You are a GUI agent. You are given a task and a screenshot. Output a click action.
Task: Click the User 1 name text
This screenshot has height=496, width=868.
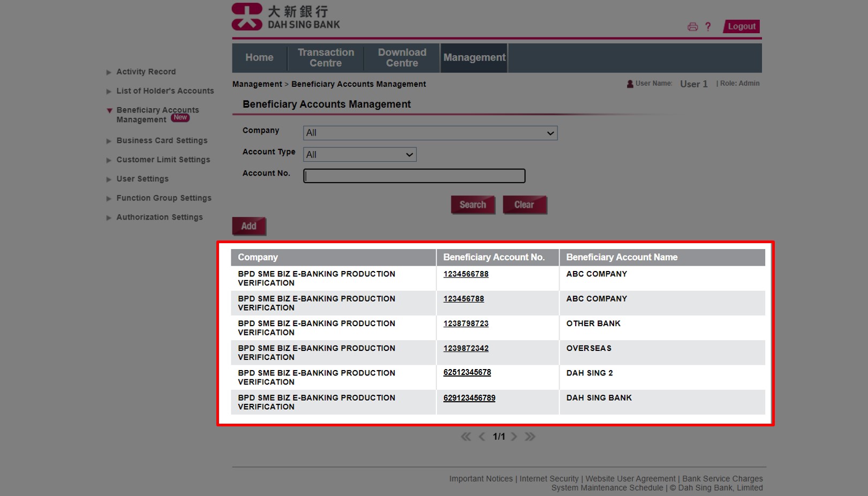pyautogui.click(x=694, y=84)
